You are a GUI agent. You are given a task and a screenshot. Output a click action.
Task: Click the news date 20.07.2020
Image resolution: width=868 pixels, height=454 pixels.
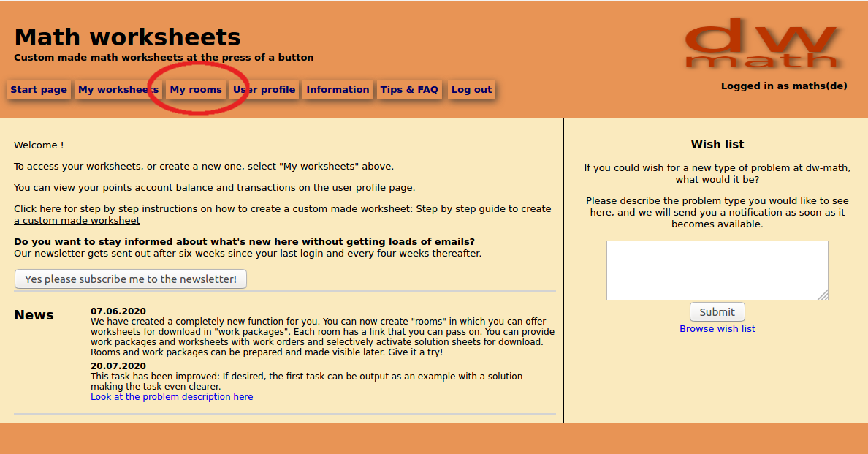pyautogui.click(x=118, y=366)
